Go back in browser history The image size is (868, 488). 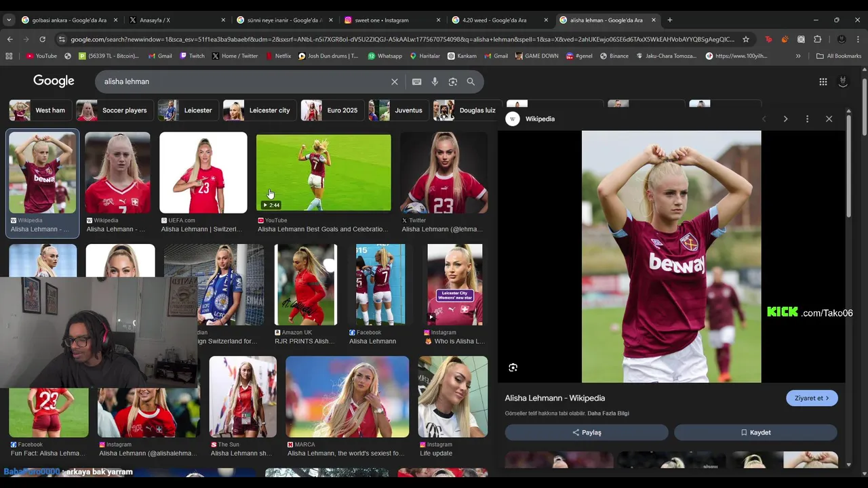tap(10, 39)
